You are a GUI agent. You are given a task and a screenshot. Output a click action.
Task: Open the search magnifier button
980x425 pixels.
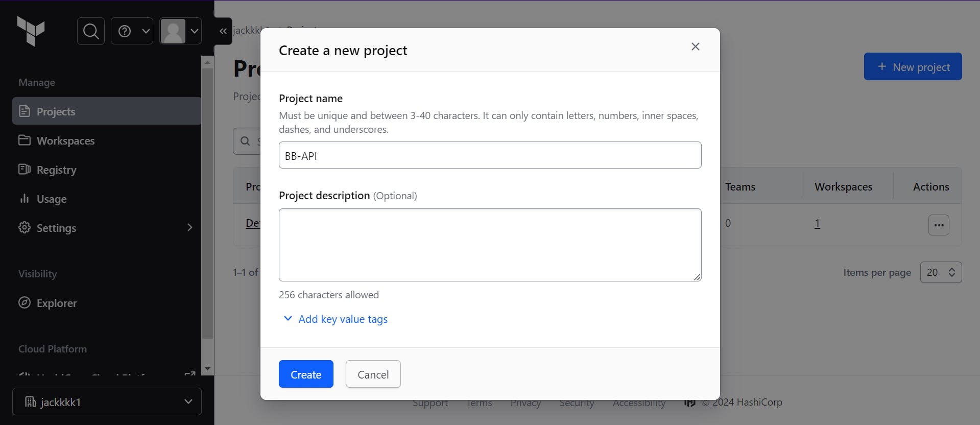[91, 31]
